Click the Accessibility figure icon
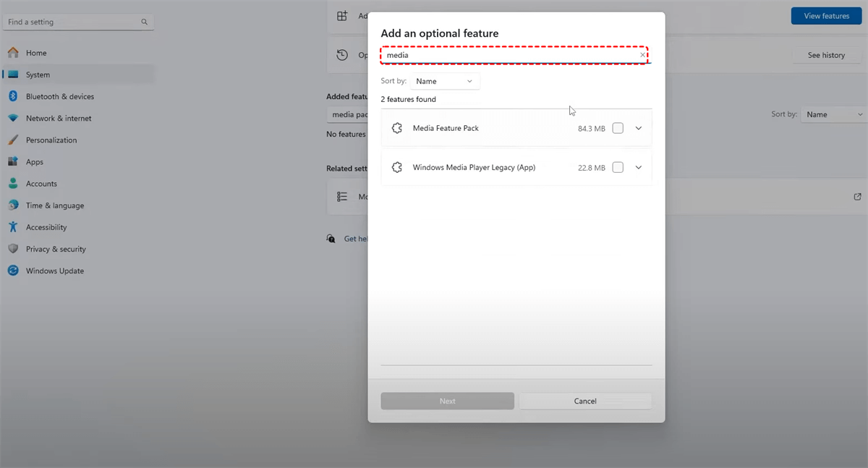868x468 pixels. coord(13,227)
